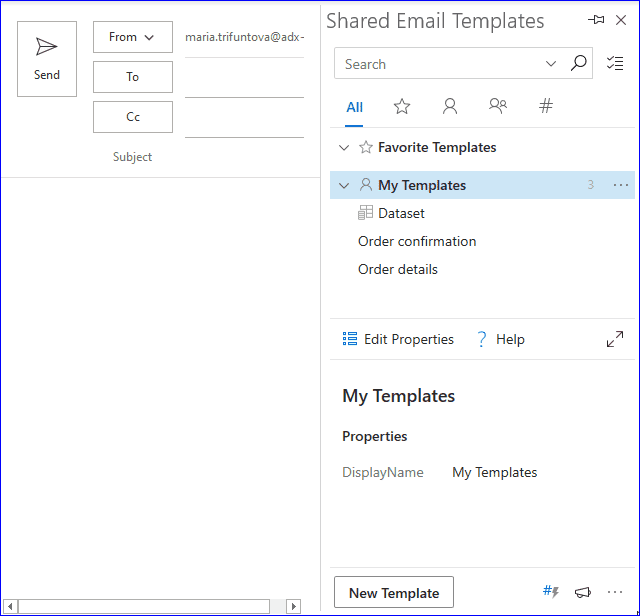Image resolution: width=640 pixels, height=616 pixels.
Task: Open the bottom more options ellipsis
Action: pos(615,592)
